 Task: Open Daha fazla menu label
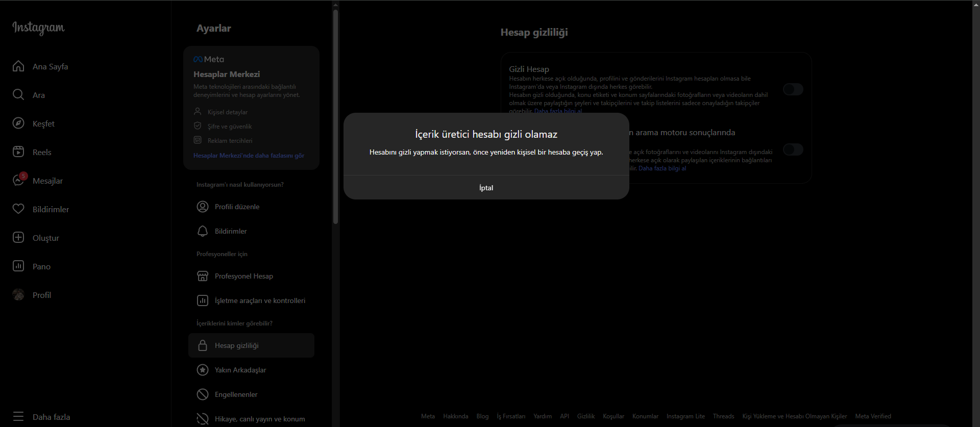point(51,417)
